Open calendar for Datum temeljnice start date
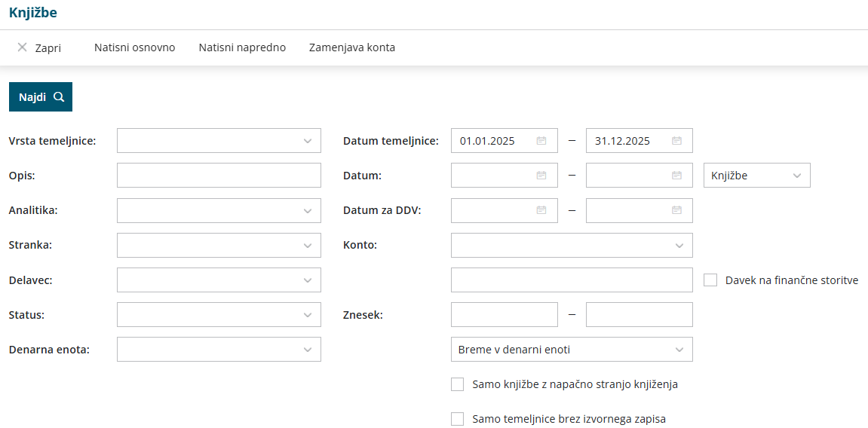This screenshot has width=868, height=428. pyautogui.click(x=541, y=141)
